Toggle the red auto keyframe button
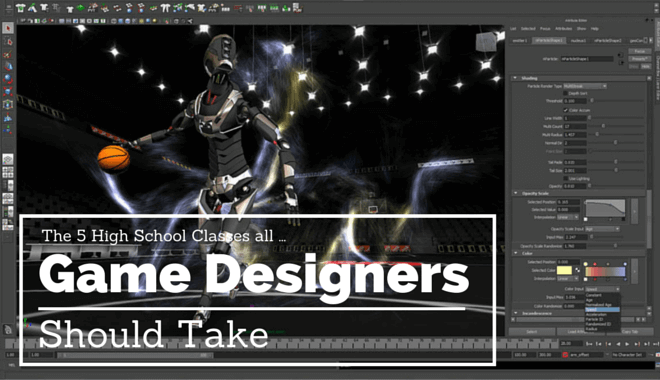660x380 pixels. 565,355
